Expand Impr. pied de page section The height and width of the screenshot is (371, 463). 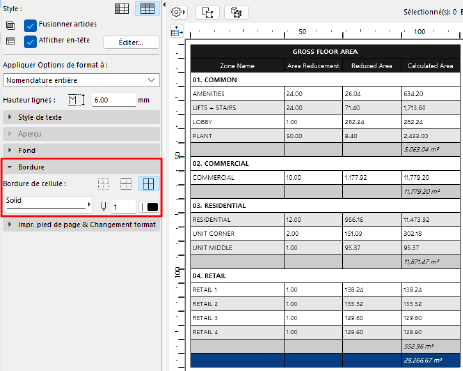pos(81,225)
